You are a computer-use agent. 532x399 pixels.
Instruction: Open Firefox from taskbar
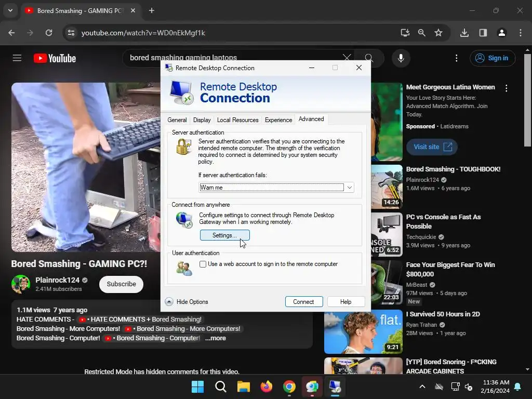(267, 387)
